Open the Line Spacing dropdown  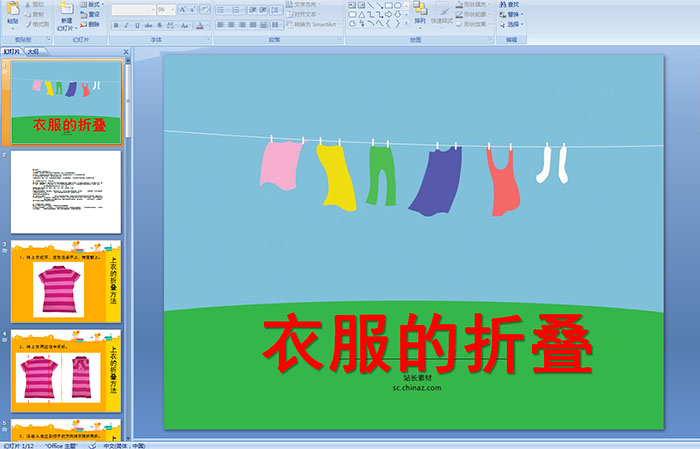pos(276,10)
